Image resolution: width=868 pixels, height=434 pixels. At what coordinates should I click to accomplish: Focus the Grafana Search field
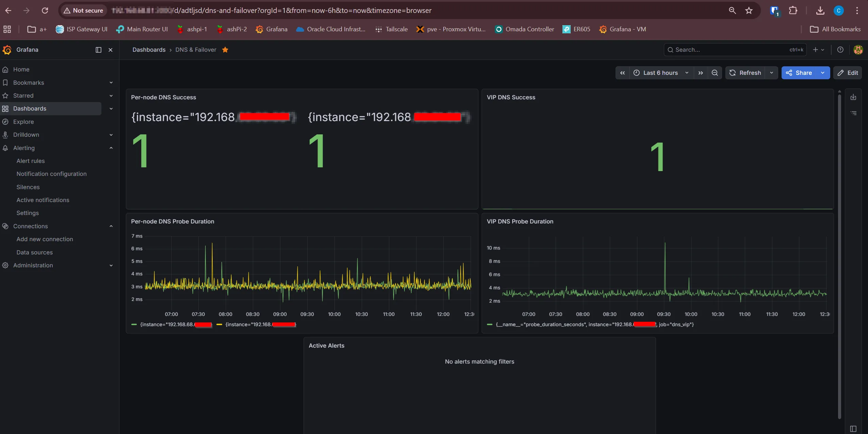pyautogui.click(x=735, y=50)
